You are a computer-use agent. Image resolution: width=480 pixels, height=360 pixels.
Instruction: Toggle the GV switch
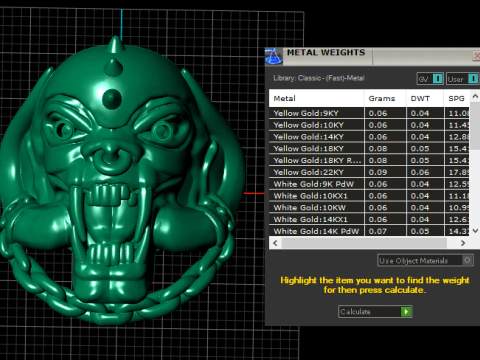coord(430,79)
